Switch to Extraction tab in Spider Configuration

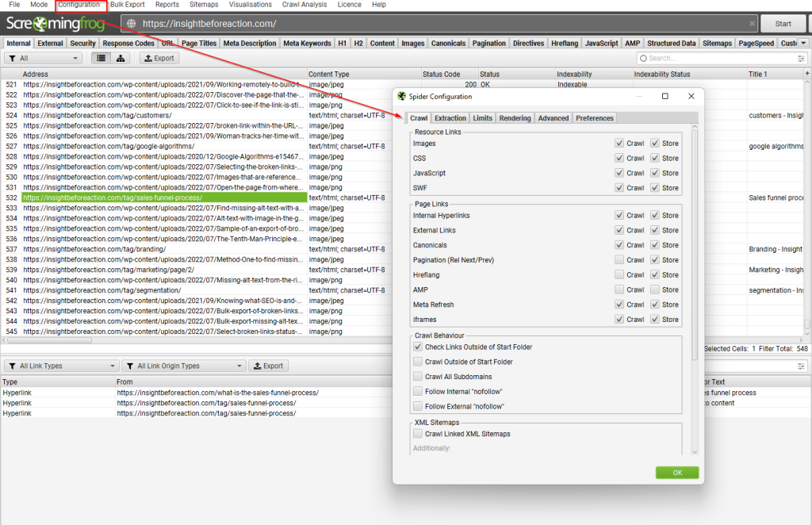click(450, 118)
